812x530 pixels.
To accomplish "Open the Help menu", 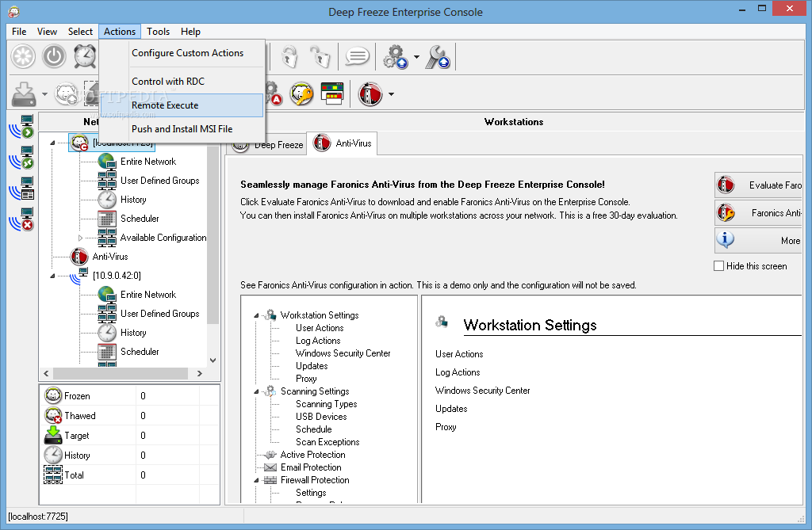I will 190,32.
